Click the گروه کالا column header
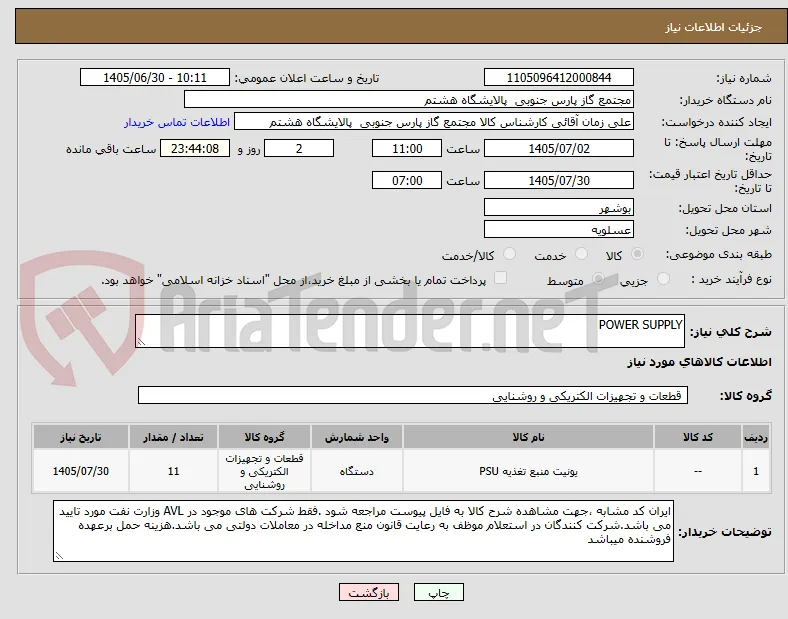This screenshot has width=788, height=619. click(264, 437)
